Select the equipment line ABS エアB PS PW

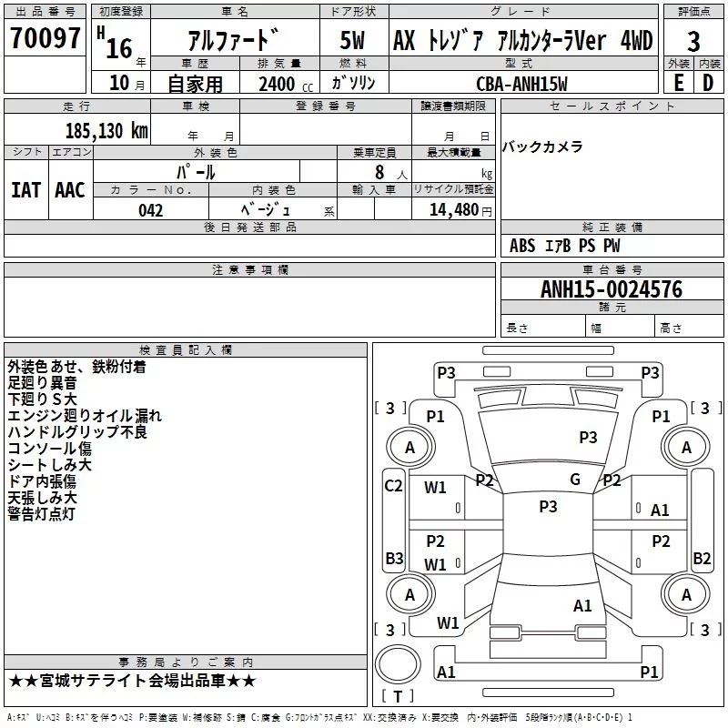click(x=564, y=246)
